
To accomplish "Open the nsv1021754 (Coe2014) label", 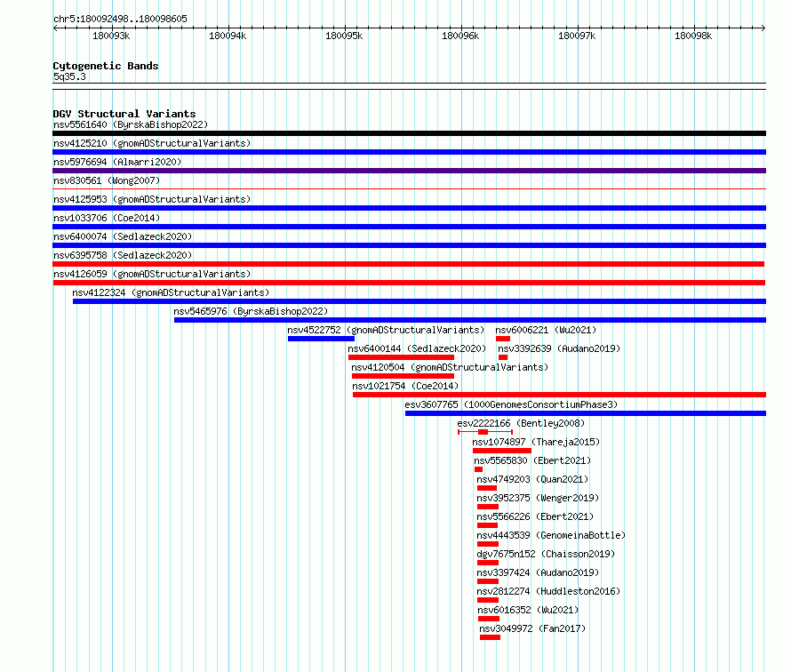I will pos(405,386).
